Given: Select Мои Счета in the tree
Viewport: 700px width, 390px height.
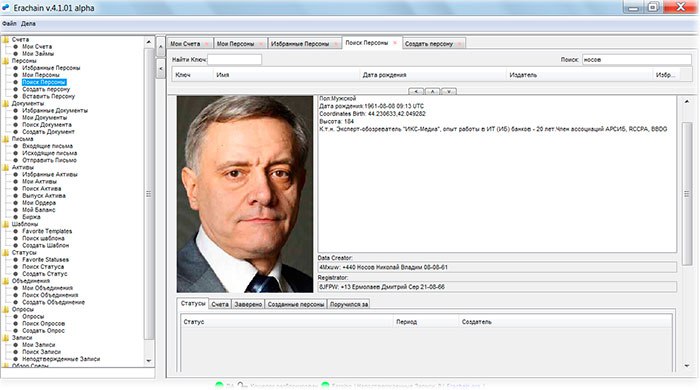Looking at the screenshot, I should (x=37, y=46).
